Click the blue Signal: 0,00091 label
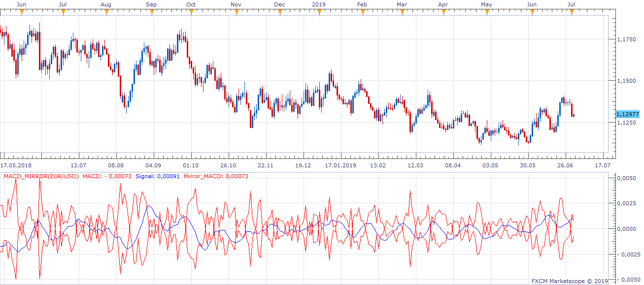Image resolution: width=644 pixels, height=285 pixels. click(157, 176)
